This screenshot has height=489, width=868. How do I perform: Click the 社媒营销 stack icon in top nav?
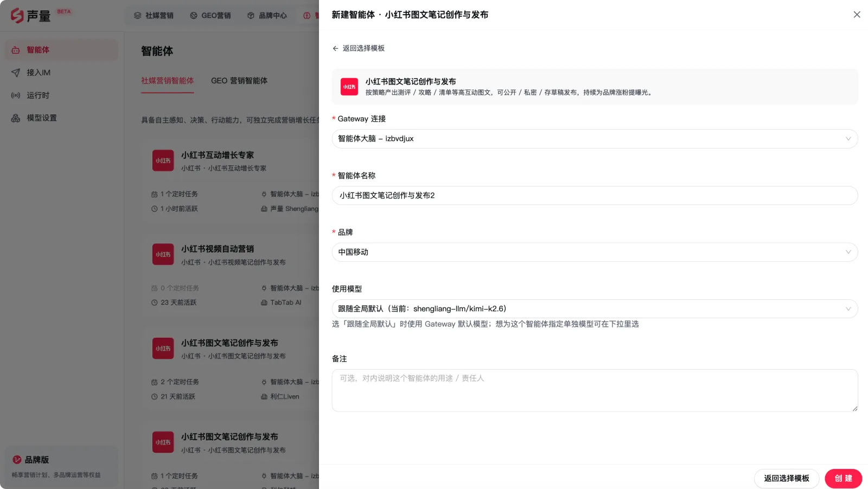(x=138, y=16)
